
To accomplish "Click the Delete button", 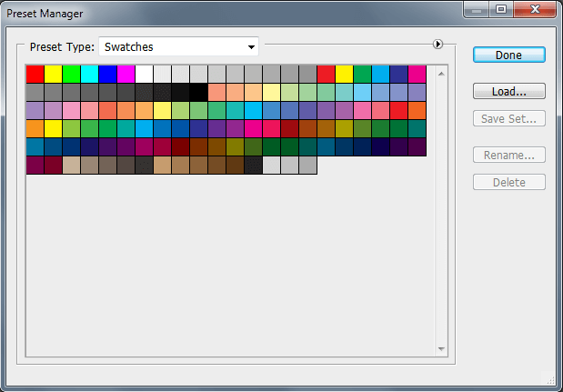I will tap(508, 182).
